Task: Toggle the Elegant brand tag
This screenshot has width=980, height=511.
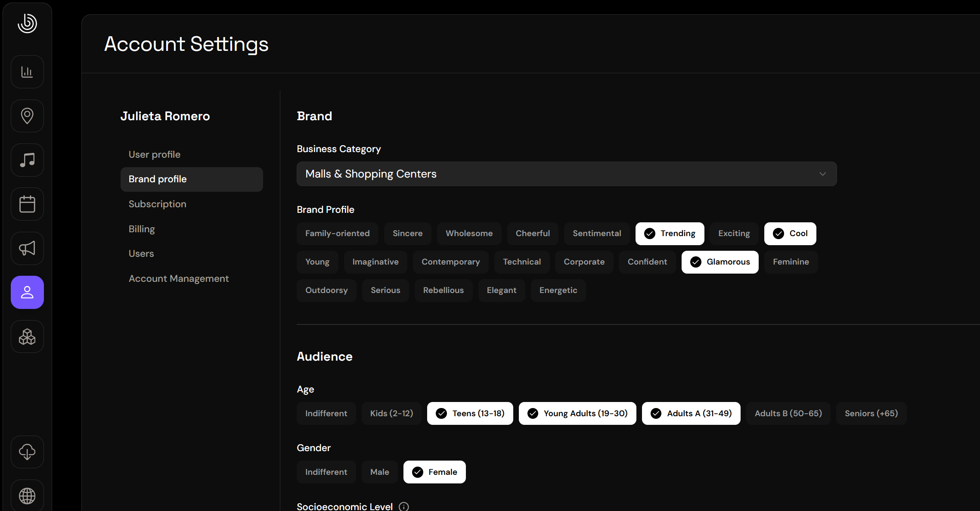Action: point(502,290)
